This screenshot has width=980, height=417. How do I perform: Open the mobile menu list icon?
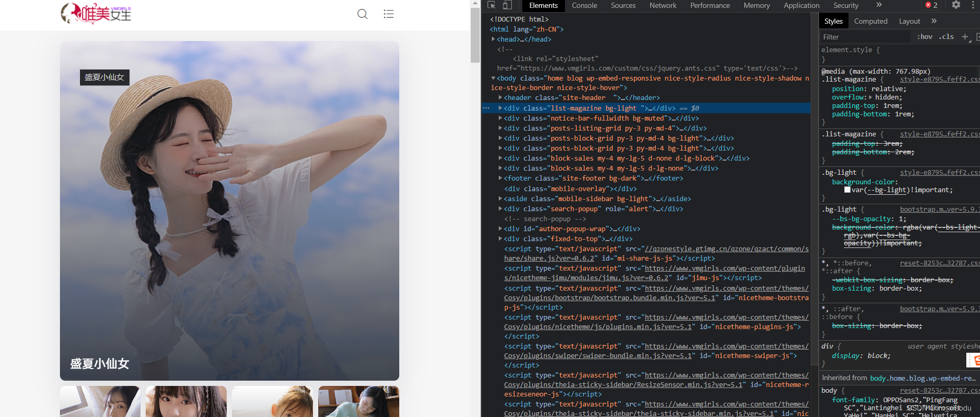[389, 14]
